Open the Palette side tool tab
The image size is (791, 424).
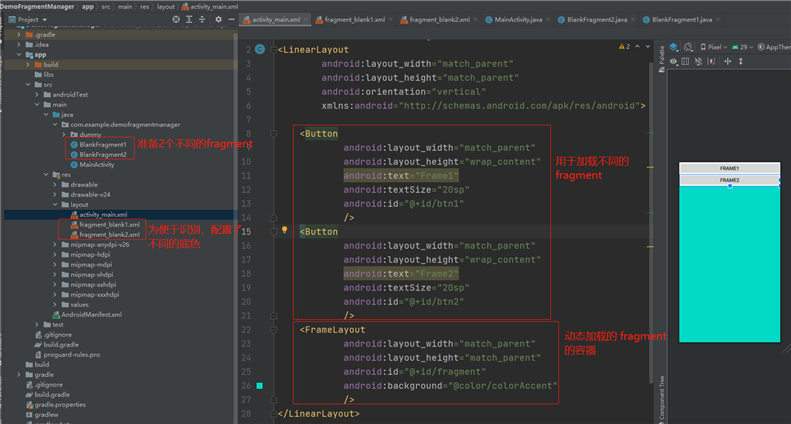(661, 58)
